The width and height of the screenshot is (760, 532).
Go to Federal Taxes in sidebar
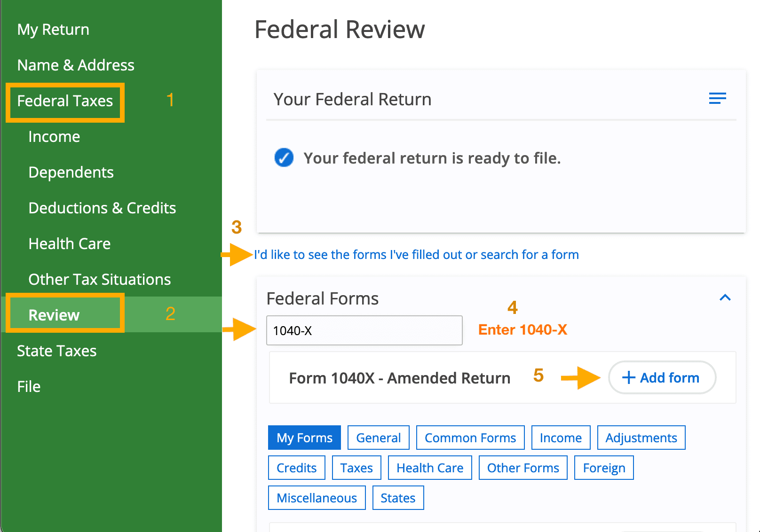click(x=65, y=101)
